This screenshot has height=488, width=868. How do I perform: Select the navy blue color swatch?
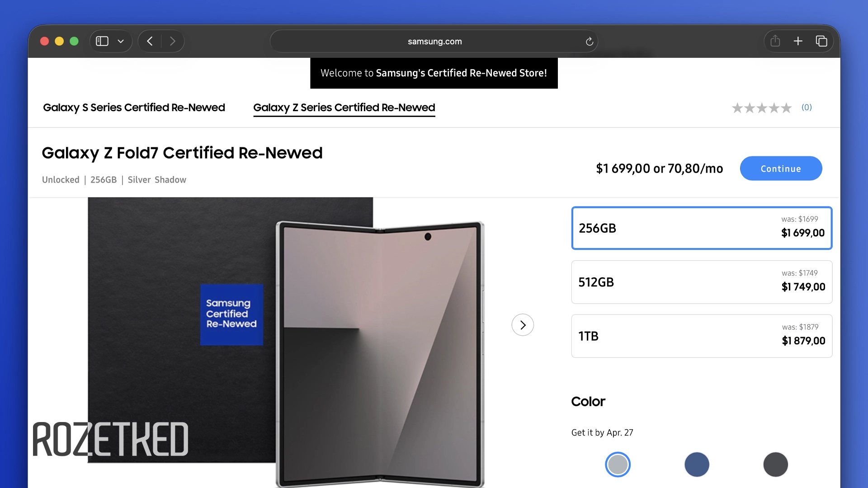697,464
